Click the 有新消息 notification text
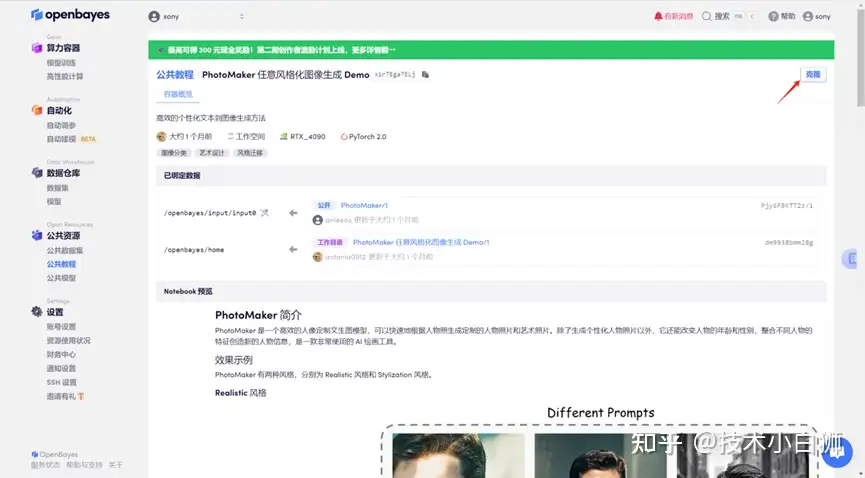 pyautogui.click(x=679, y=16)
